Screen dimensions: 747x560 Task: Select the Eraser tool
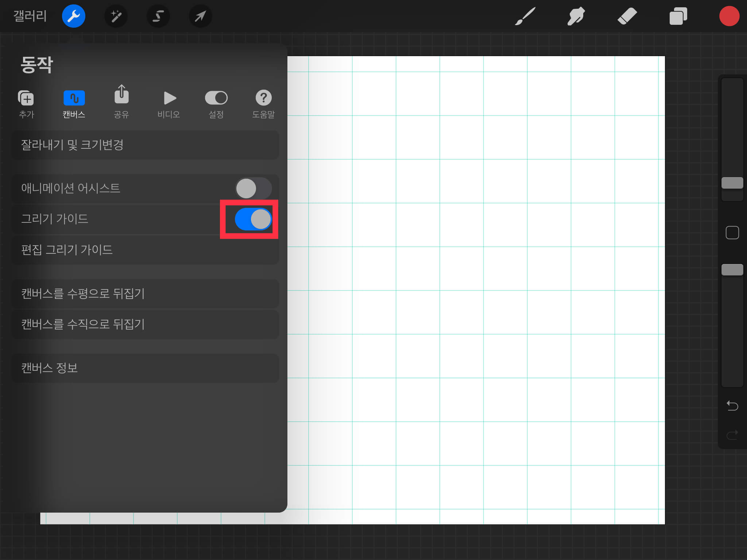click(x=627, y=16)
